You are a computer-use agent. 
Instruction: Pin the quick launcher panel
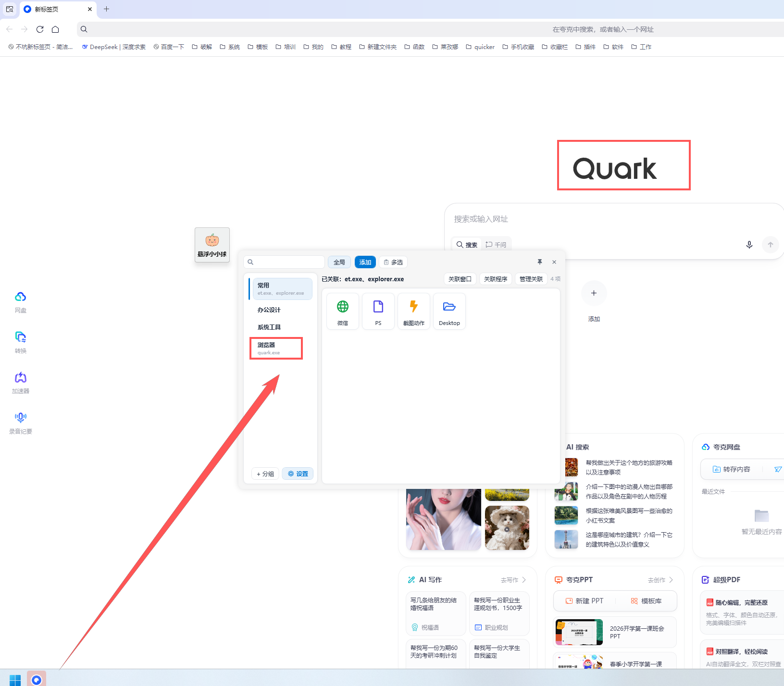point(540,262)
